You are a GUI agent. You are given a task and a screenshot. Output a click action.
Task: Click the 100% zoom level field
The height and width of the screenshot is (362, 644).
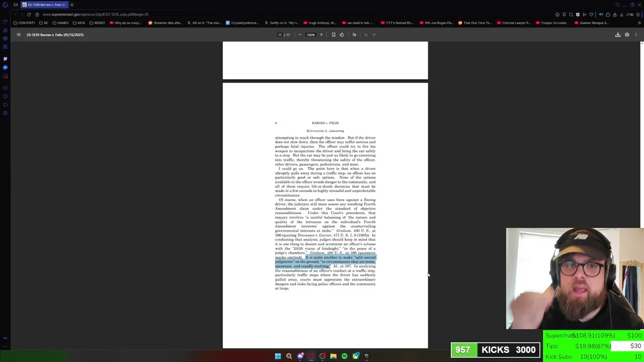tap(310, 35)
